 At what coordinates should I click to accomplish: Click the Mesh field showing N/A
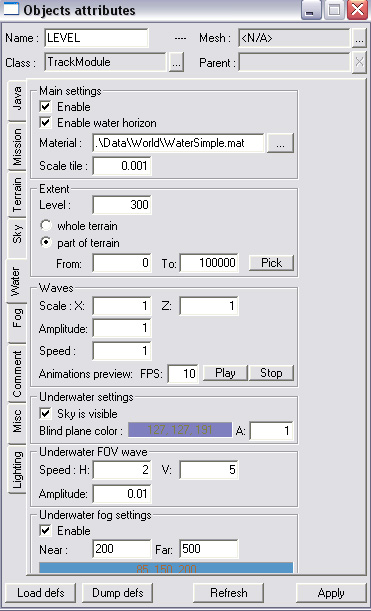point(294,38)
